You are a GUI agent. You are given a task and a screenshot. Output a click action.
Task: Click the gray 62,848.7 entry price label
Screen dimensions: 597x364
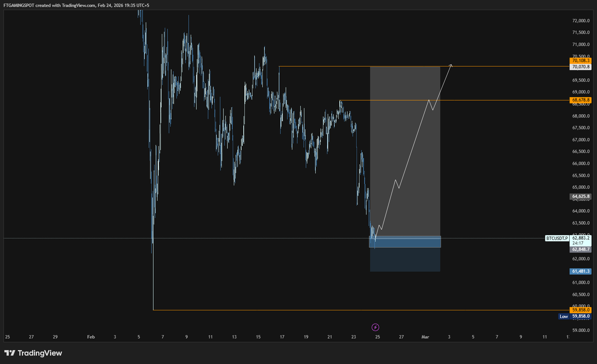581,249
